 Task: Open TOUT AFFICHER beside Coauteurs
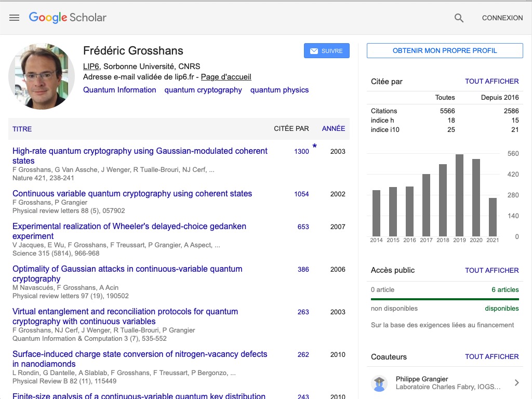(491, 356)
